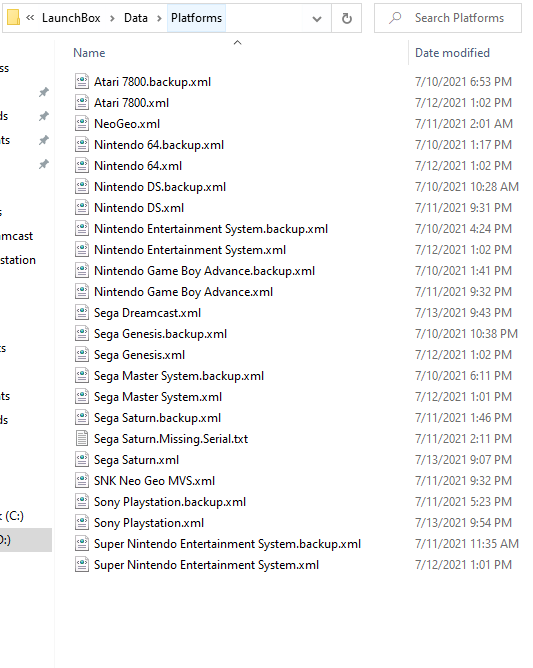Viewport: 533px width, 668px height.
Task: Click the date 7/10/2021 6:53 PM
Action: pos(463,81)
